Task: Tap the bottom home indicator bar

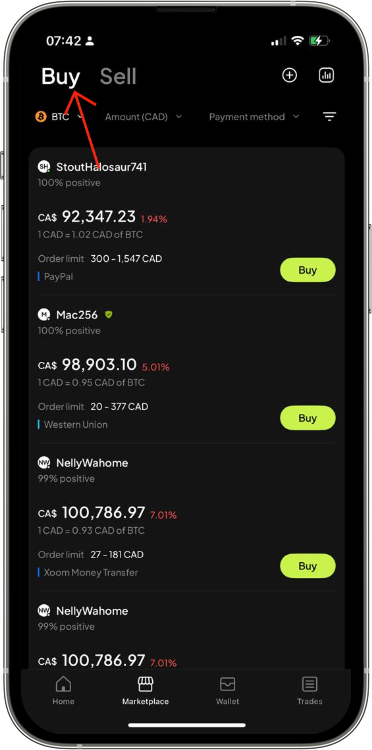Action: click(187, 725)
